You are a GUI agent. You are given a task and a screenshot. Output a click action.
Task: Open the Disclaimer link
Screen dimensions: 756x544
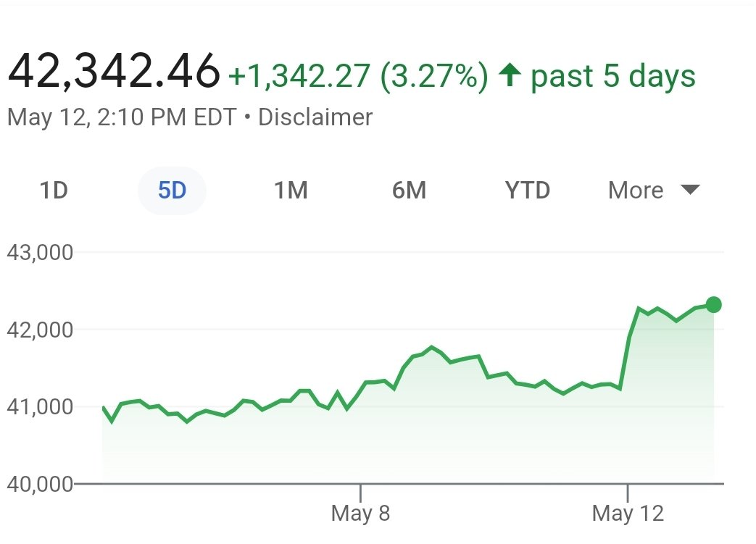tap(315, 117)
